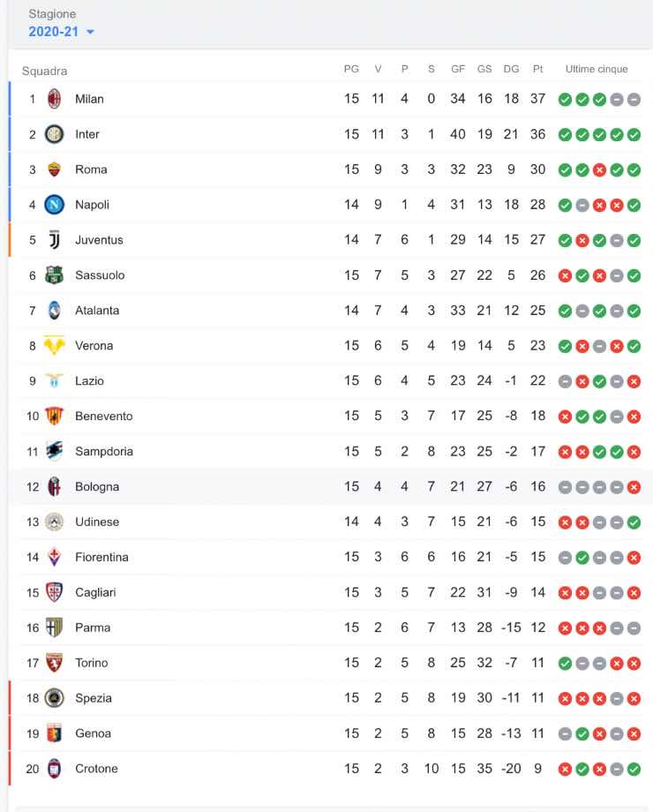Click the Sampdoria club crest icon
Image resolution: width=653 pixels, height=812 pixels.
[55, 451]
